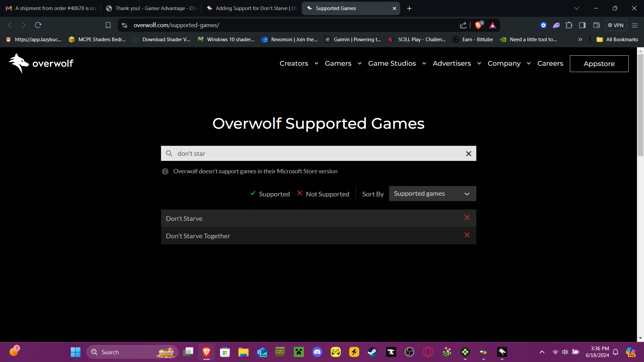Viewport: 644px width, 362px height.
Task: Expand the Gamers menu chevron
Action: pyautogui.click(x=360, y=63)
